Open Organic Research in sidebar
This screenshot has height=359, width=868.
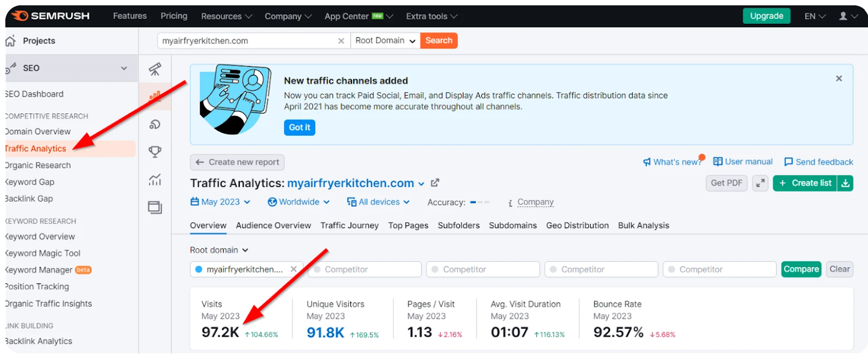pos(38,165)
